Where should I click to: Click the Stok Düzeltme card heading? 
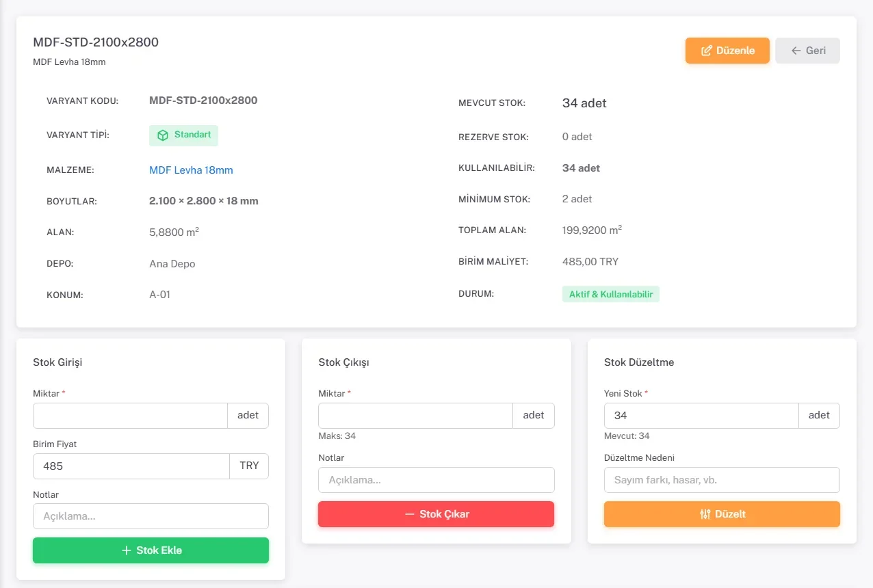pos(639,362)
